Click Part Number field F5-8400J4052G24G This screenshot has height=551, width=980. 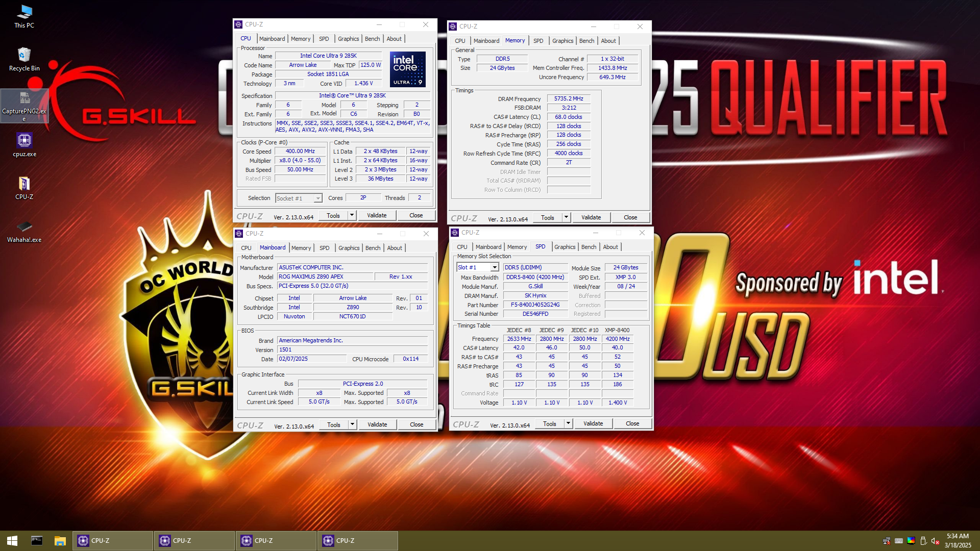(535, 305)
